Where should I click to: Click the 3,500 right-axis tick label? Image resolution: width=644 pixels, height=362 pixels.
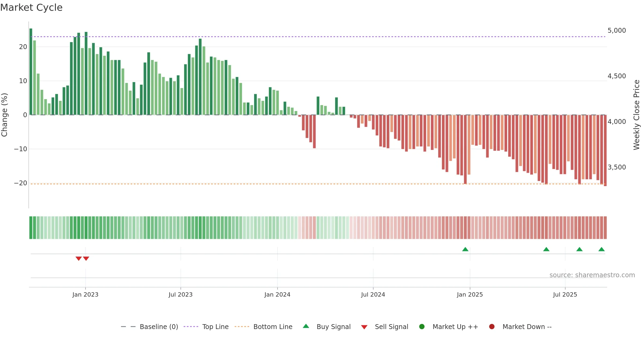coord(617,167)
